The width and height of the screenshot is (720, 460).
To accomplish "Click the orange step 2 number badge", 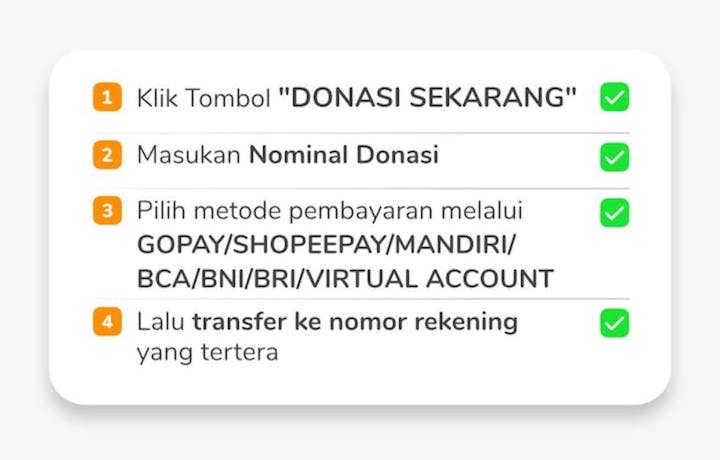I will click(107, 155).
